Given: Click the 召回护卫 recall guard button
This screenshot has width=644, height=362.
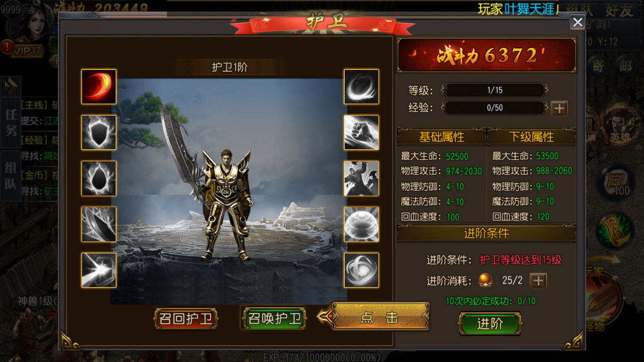Looking at the screenshot, I should 186,319.
